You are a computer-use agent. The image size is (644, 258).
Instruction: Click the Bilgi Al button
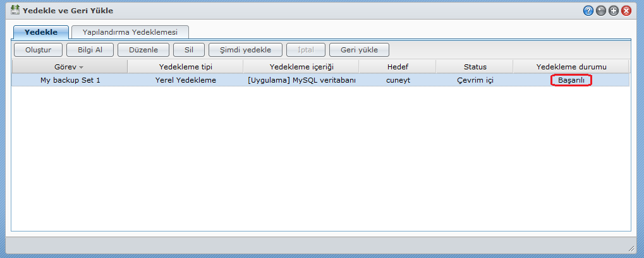coord(90,50)
